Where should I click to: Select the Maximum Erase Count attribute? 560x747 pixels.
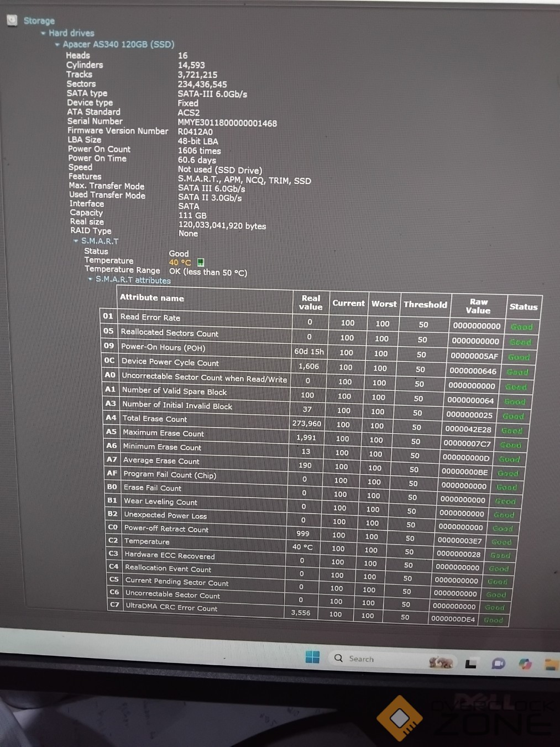point(164,433)
